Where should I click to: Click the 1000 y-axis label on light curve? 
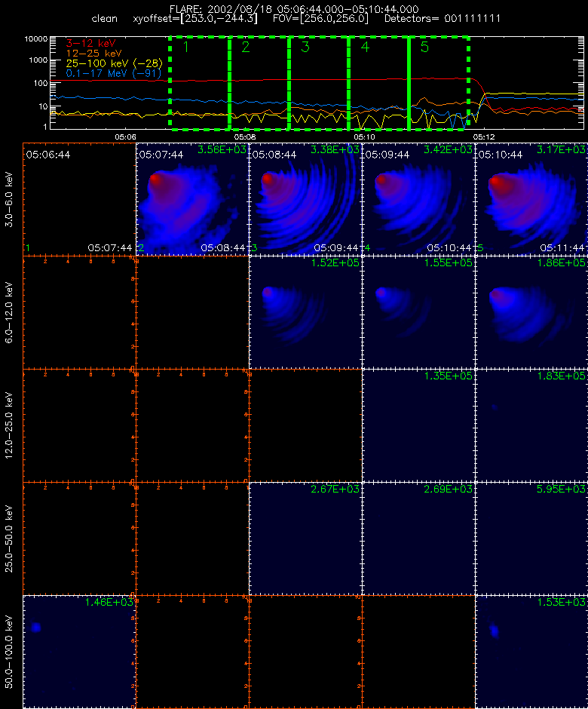(38, 60)
